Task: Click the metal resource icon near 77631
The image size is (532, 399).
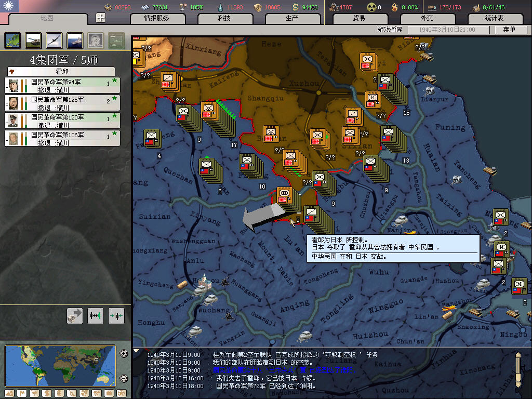Action: [x=145, y=7]
